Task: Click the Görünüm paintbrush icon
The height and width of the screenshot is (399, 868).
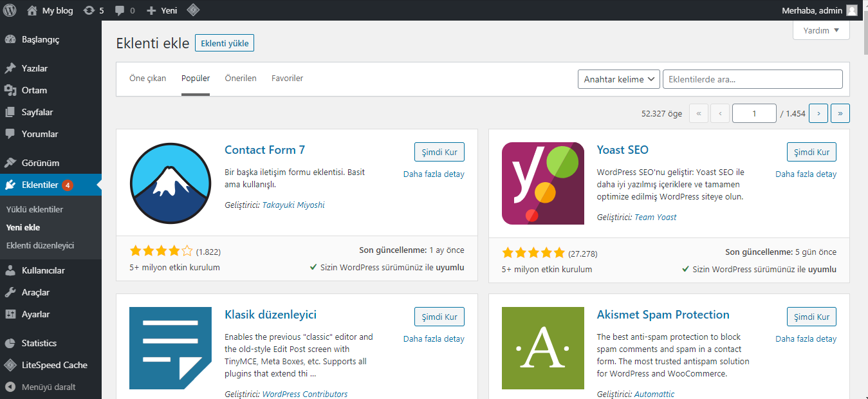Action: click(x=10, y=163)
